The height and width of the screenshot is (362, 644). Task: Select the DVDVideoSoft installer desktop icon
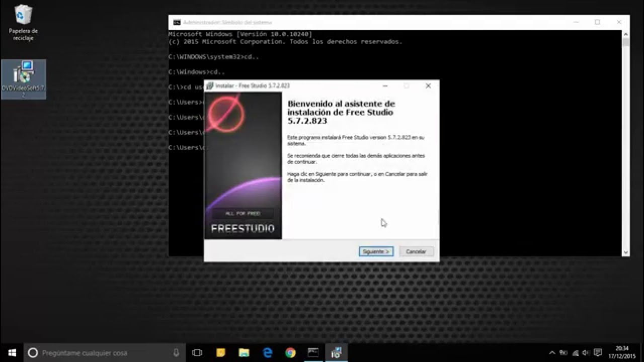tap(23, 79)
